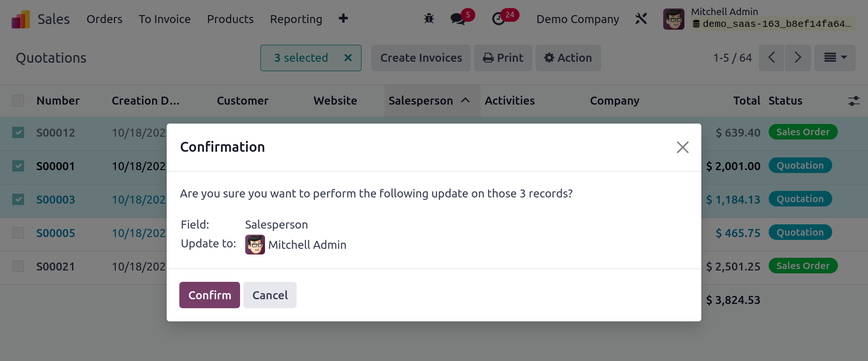The image size is (868, 361).
Task: Open the optional columns adjust icon
Action: tap(854, 101)
